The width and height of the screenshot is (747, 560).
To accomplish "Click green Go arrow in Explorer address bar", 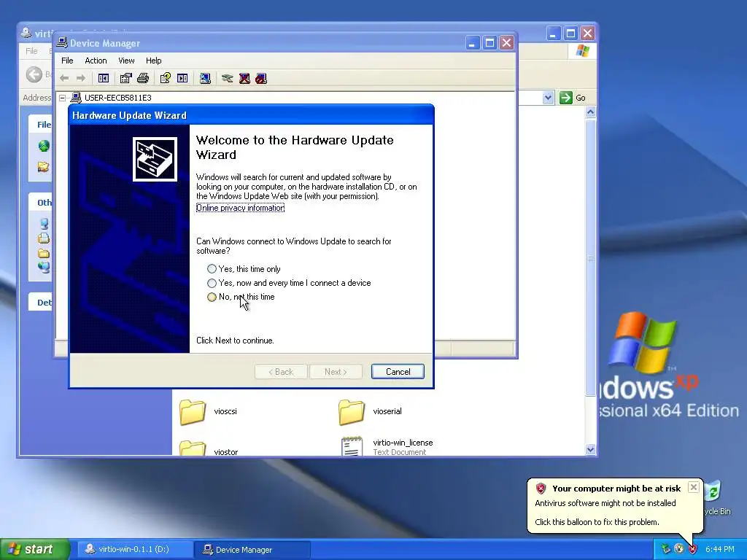I will (x=565, y=98).
